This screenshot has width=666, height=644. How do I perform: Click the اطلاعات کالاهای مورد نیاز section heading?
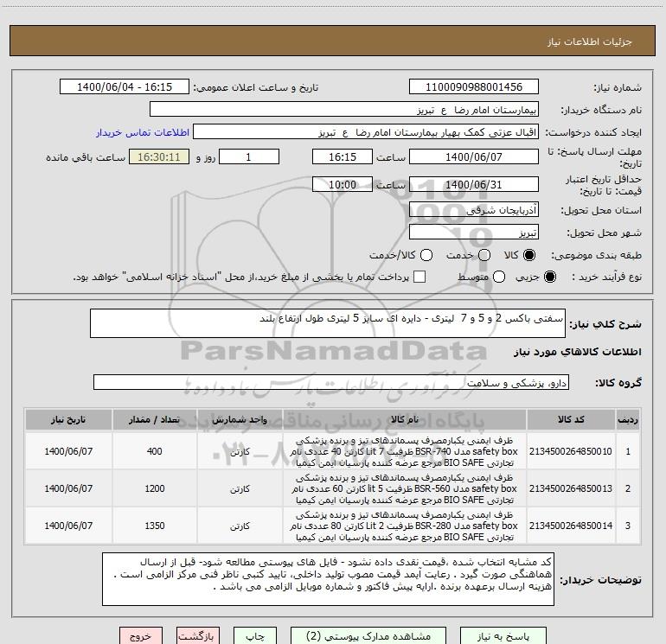577,352
